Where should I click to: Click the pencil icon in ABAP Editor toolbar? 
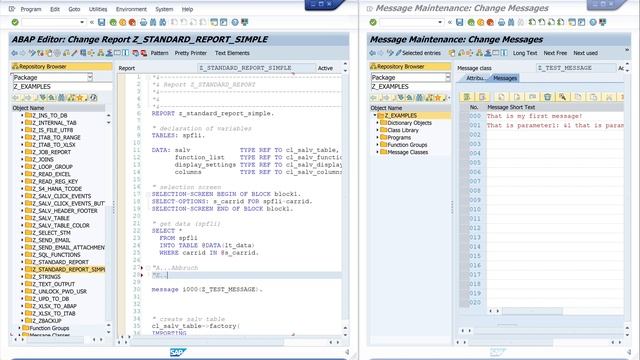pos(74,53)
